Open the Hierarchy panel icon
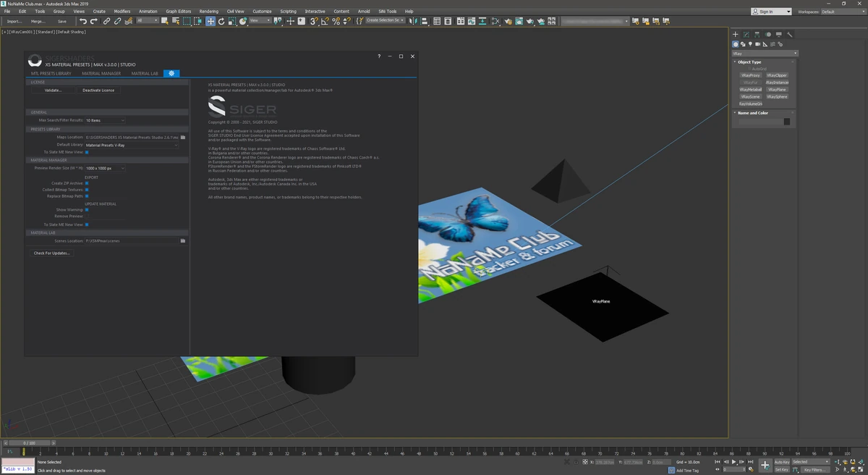 tap(757, 34)
